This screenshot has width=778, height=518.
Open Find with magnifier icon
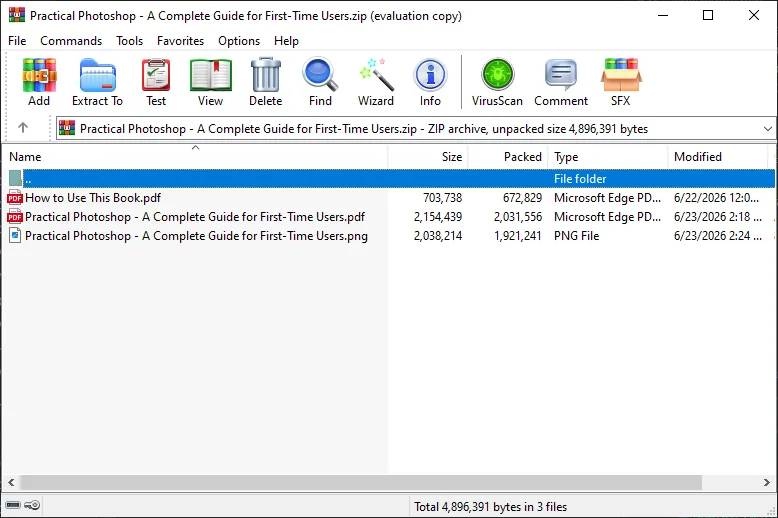pos(320,75)
